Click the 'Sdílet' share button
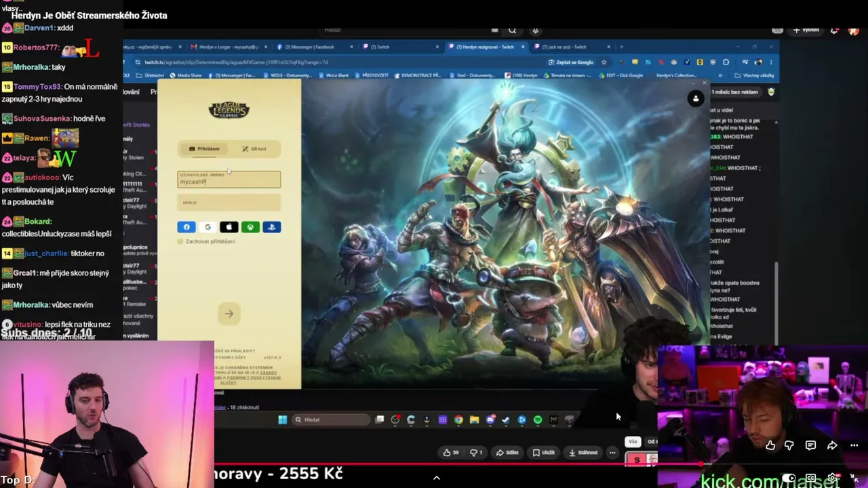This screenshot has height=488, width=868. pos(507,452)
